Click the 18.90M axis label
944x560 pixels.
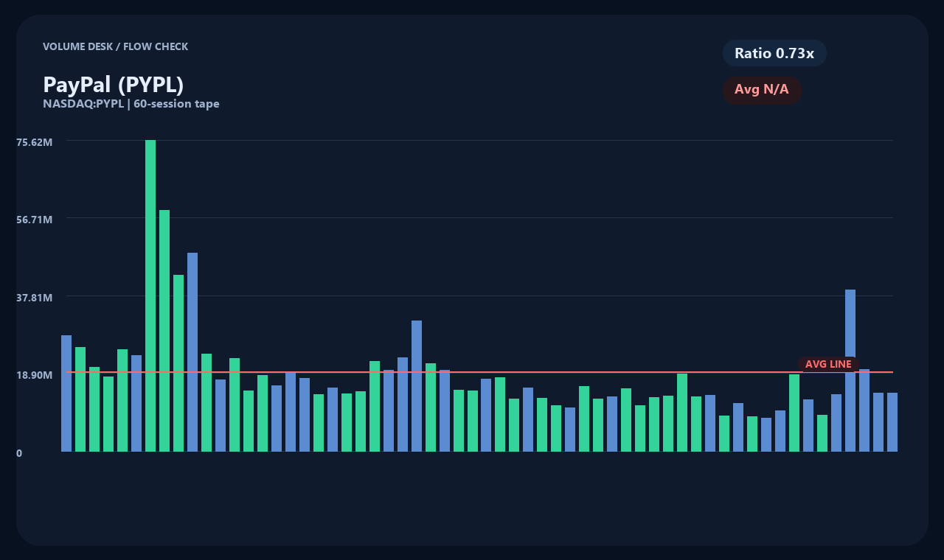(x=35, y=375)
